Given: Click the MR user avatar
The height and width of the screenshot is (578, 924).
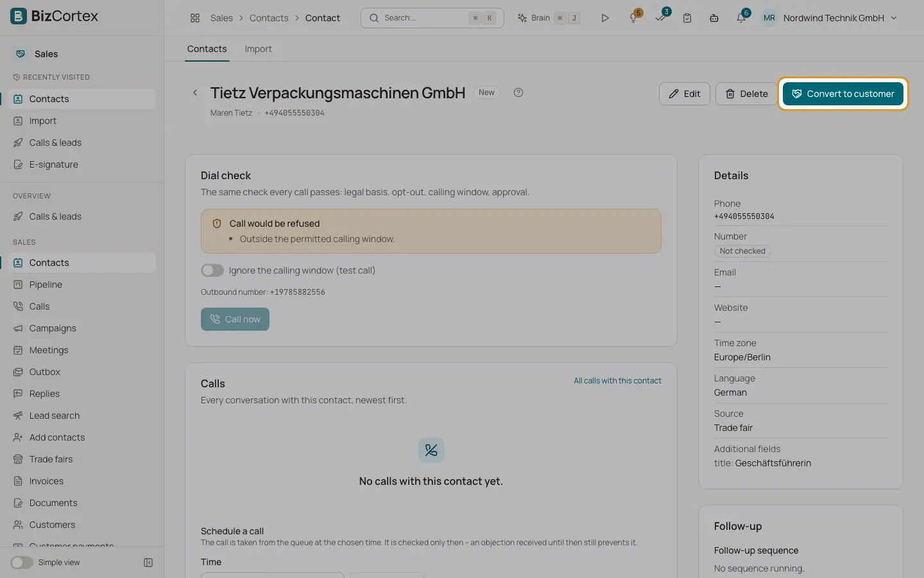Looking at the screenshot, I should 769,18.
